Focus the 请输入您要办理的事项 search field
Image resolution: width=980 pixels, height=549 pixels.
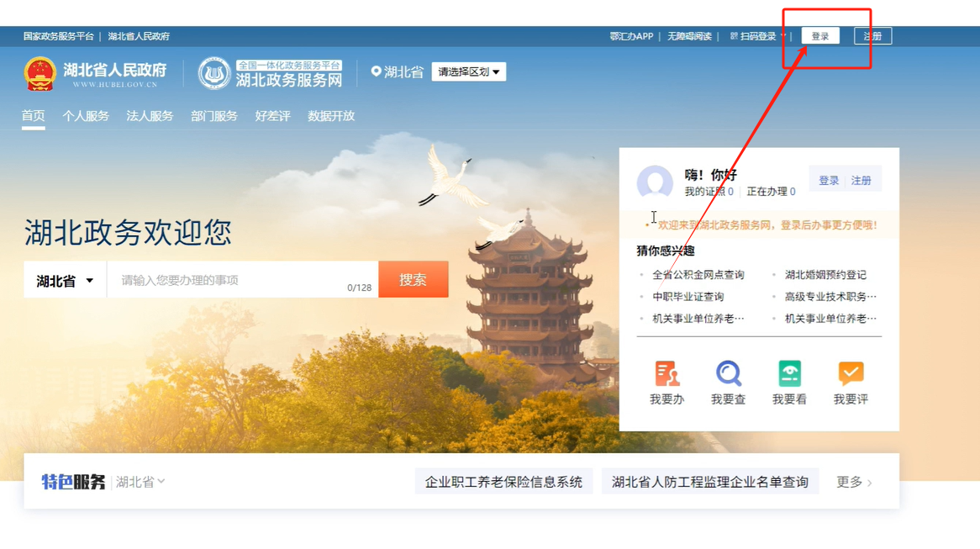point(231,280)
